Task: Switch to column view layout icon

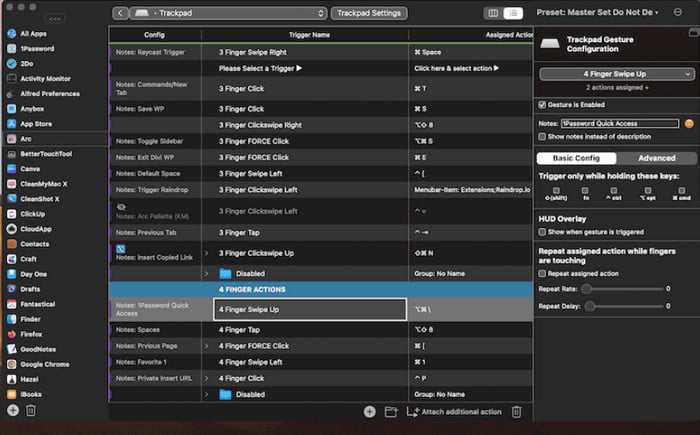Action: 493,13
